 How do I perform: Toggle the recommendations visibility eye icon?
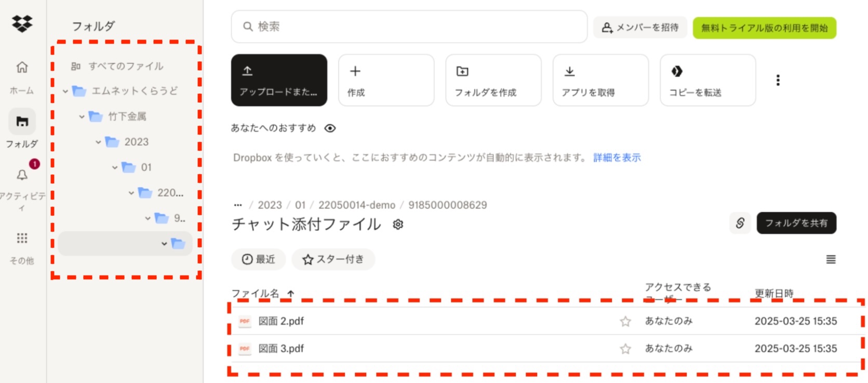click(330, 128)
